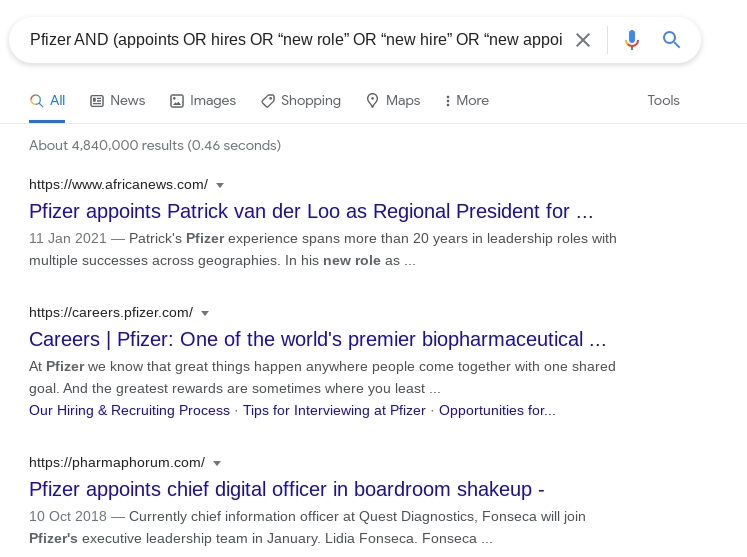Clear the search query with X icon
The width and height of the screenshot is (747, 557).
(583, 40)
